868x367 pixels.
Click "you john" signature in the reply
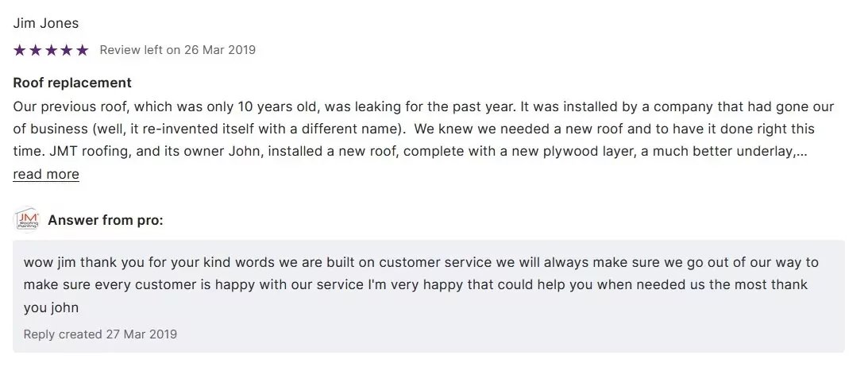tap(51, 307)
